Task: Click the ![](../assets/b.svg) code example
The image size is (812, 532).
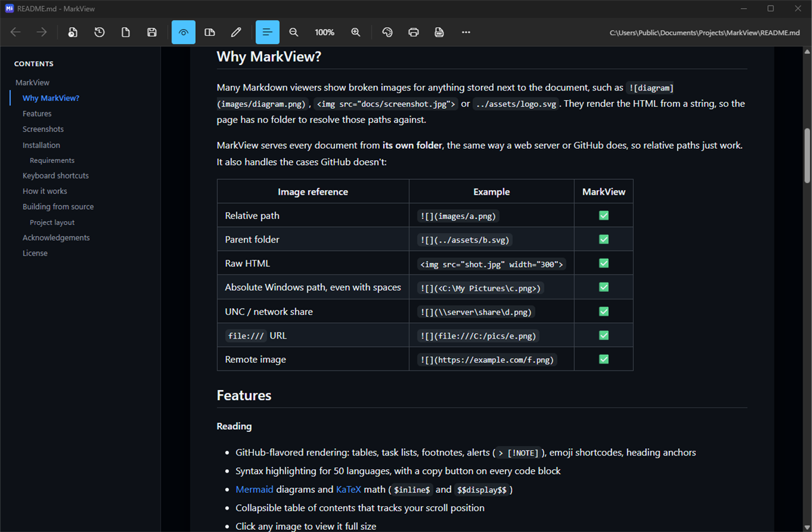Action: pos(466,240)
